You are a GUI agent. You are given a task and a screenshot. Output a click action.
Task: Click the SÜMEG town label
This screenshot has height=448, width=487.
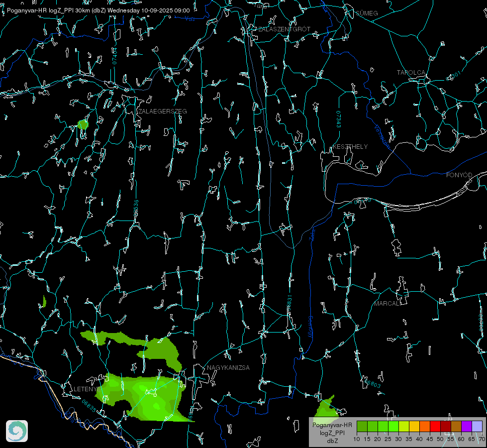[367, 13]
